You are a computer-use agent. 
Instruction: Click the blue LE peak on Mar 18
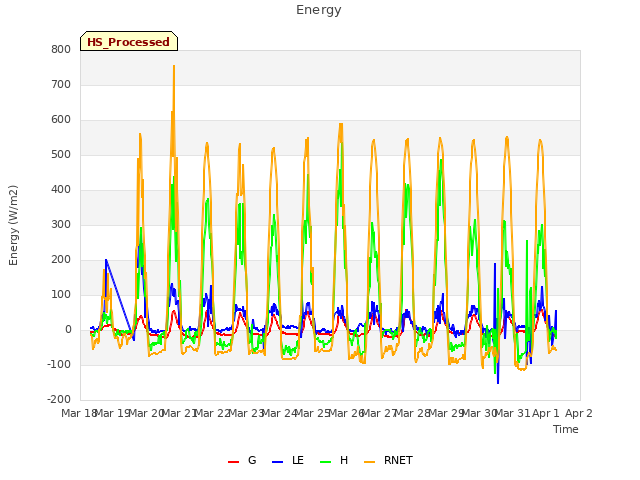106,260
